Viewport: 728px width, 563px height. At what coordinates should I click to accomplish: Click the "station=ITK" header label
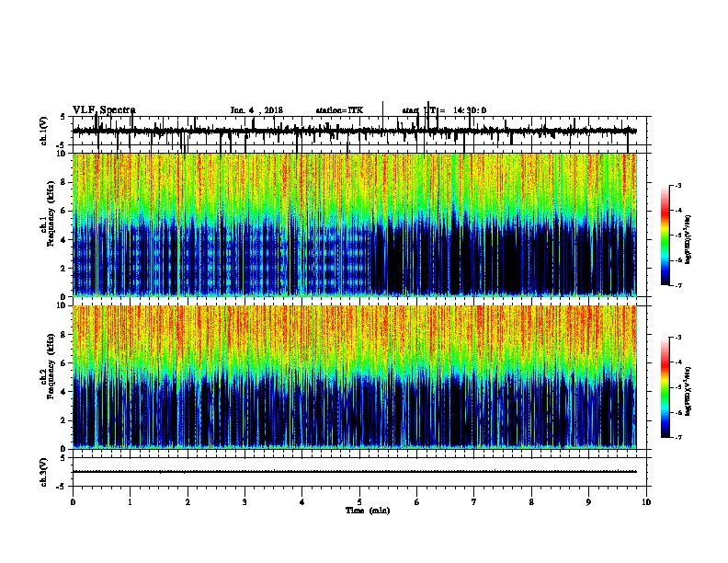tap(339, 110)
